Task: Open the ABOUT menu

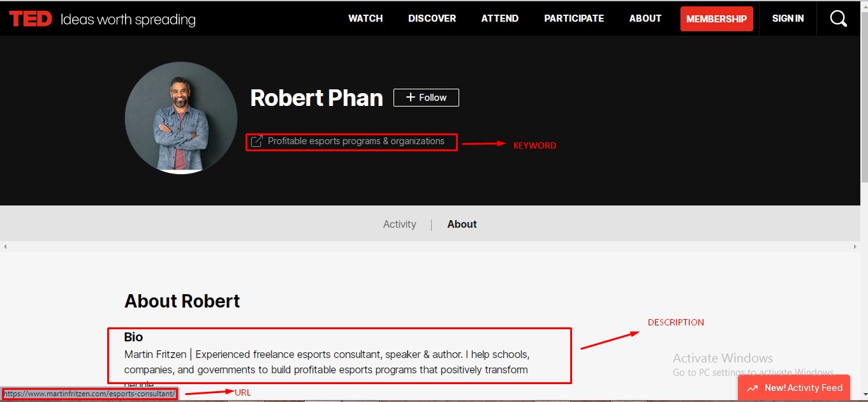Action: click(645, 19)
